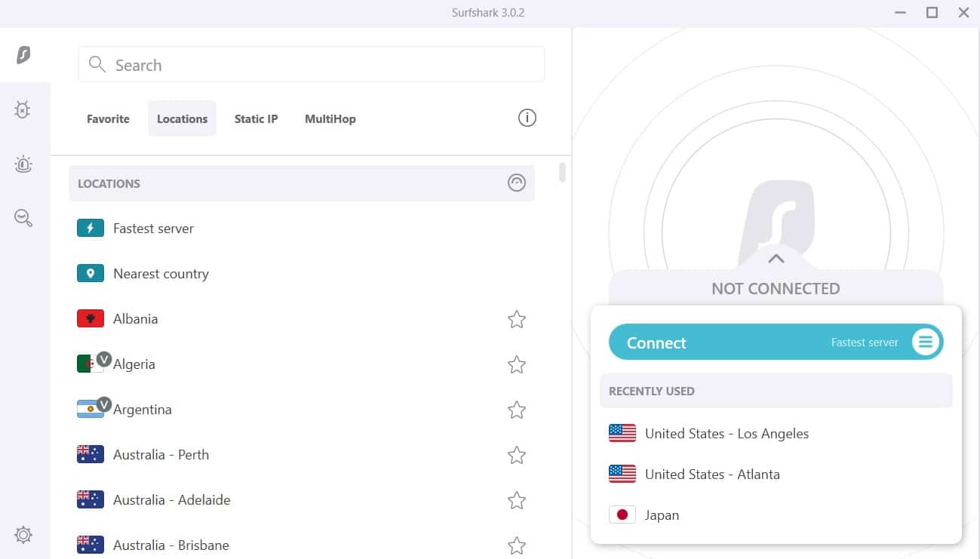Select Fastest server label on Connect bar
The image size is (980, 559).
click(x=865, y=342)
